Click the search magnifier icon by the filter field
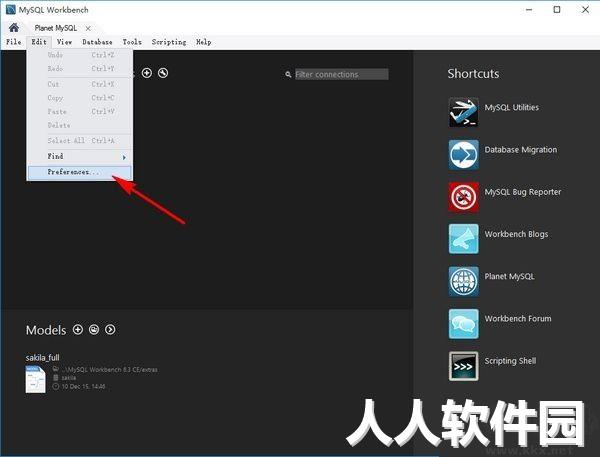 [x=288, y=74]
